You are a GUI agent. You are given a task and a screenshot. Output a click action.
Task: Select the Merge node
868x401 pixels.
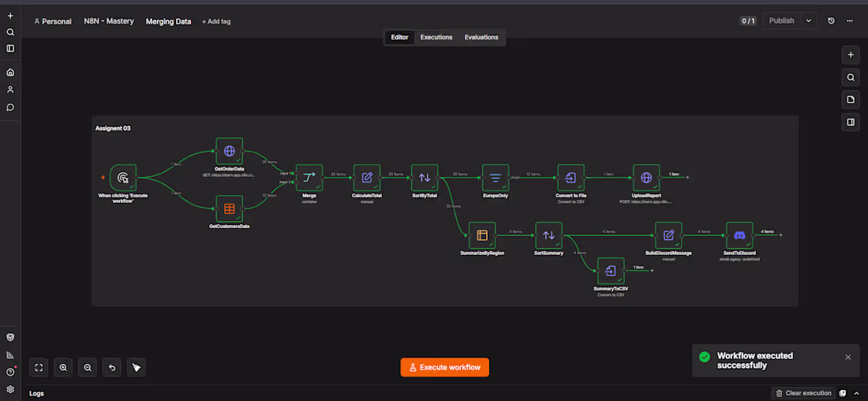click(x=309, y=178)
